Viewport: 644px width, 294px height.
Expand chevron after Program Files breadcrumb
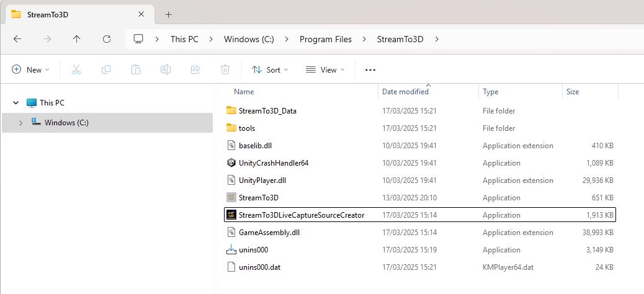pyautogui.click(x=364, y=39)
